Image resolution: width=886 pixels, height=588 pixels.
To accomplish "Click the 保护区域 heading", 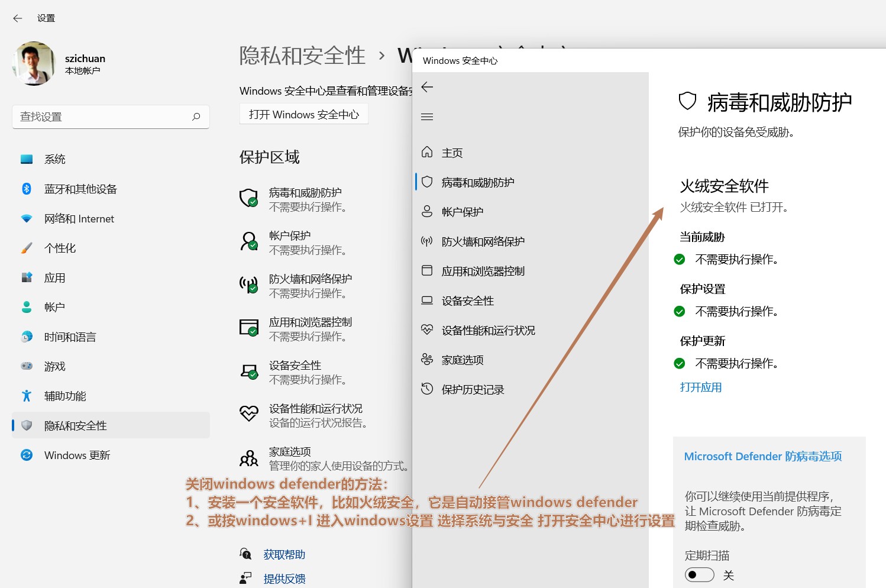I will pyautogui.click(x=270, y=157).
